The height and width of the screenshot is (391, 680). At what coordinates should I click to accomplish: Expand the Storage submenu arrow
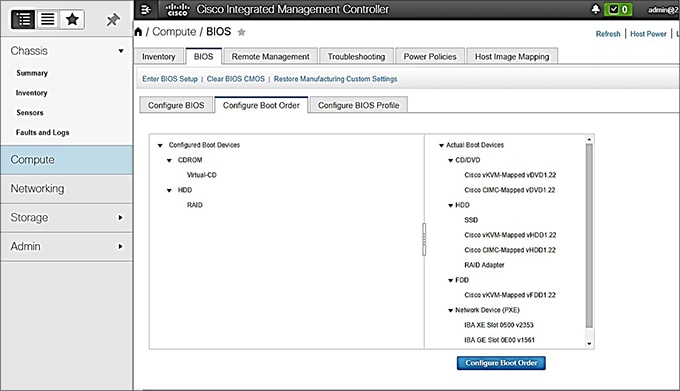click(x=121, y=218)
